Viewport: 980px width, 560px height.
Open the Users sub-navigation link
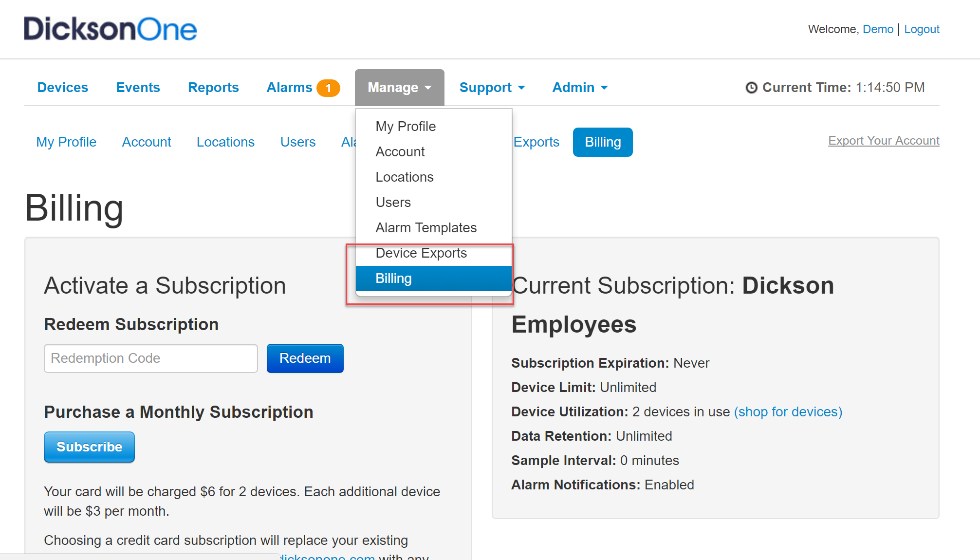298,142
